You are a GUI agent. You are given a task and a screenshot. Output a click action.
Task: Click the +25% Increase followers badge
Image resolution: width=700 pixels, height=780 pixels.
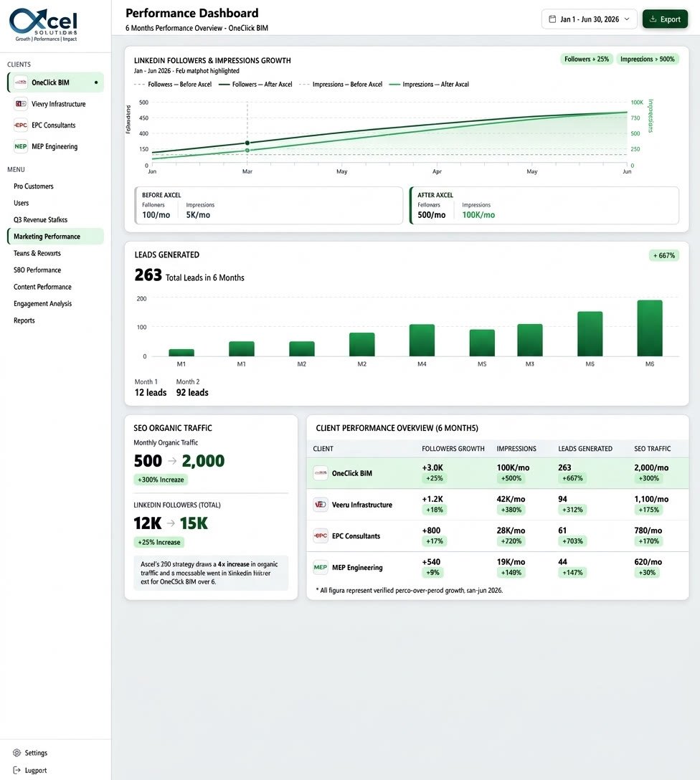[x=159, y=542]
